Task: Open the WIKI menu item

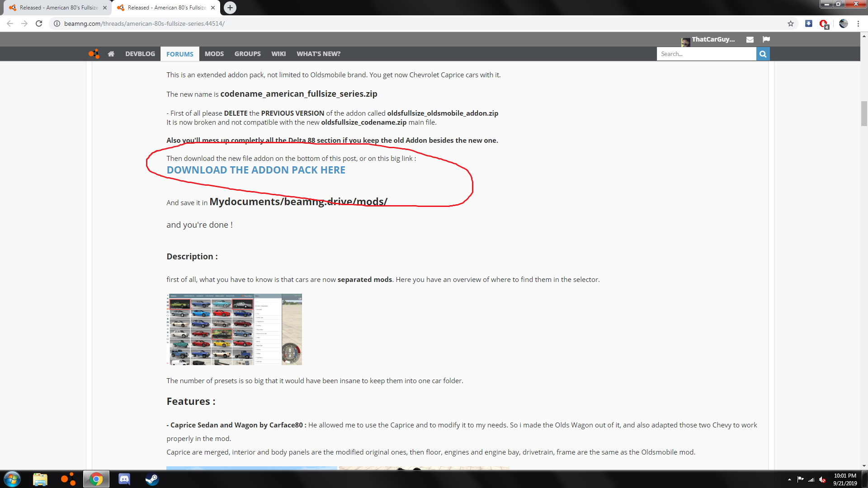Action: click(278, 54)
